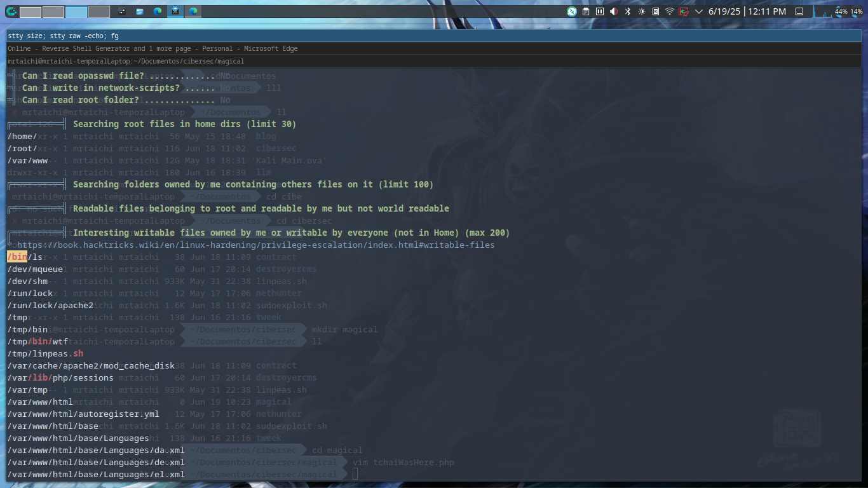868x488 pixels.
Task: Open the last Edge icon in the task list
Action: pyautogui.click(x=193, y=11)
